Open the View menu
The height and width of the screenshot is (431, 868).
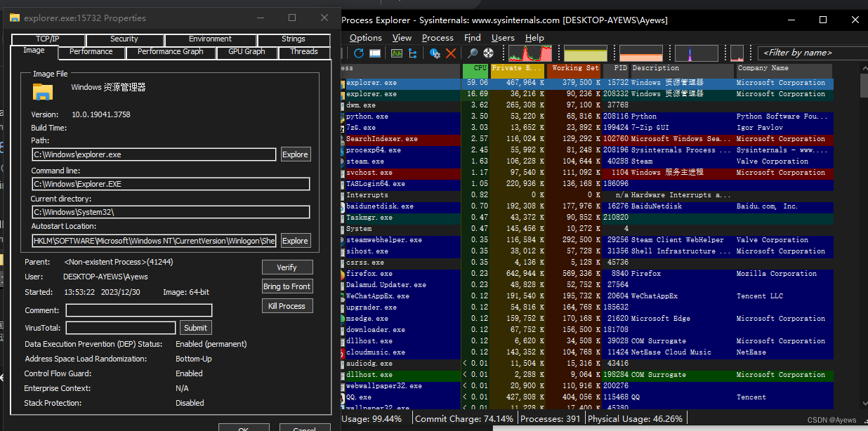[x=402, y=38]
